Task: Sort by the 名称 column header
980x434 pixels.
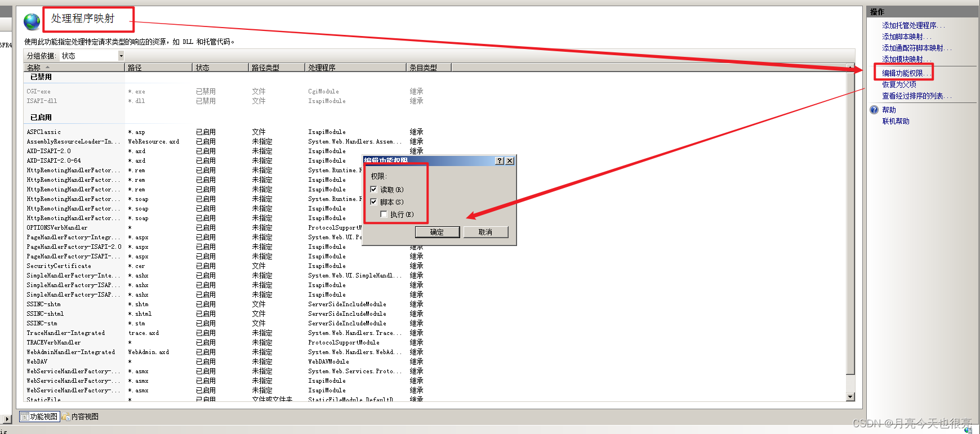Action: pyautogui.click(x=74, y=68)
